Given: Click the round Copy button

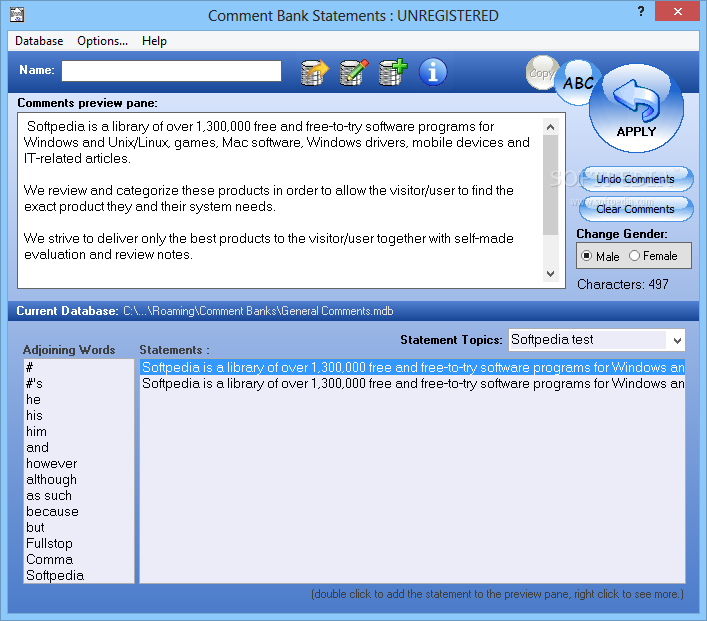Looking at the screenshot, I should pyautogui.click(x=541, y=73).
